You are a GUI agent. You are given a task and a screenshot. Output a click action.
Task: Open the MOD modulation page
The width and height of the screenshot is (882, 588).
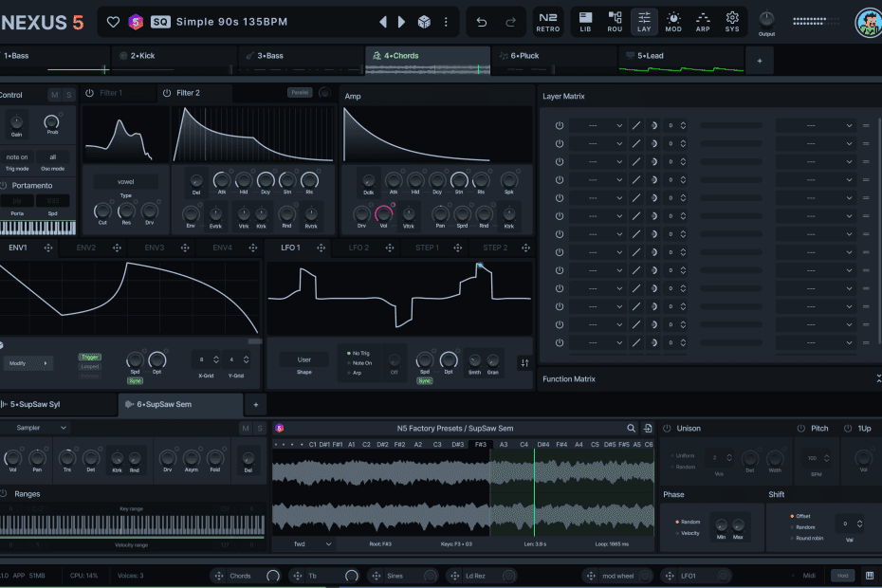click(673, 21)
